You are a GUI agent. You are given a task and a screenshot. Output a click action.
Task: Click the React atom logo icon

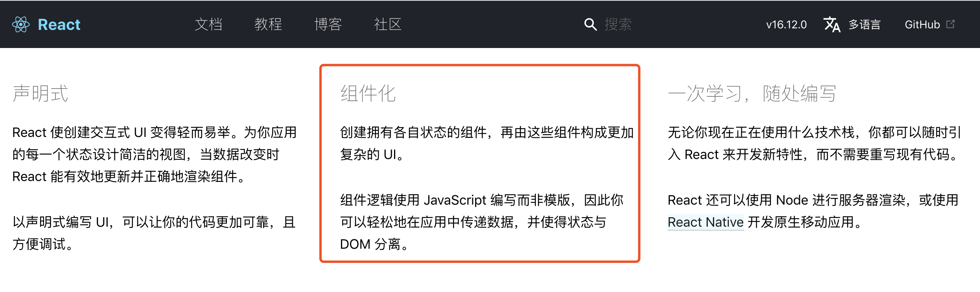[x=21, y=24]
